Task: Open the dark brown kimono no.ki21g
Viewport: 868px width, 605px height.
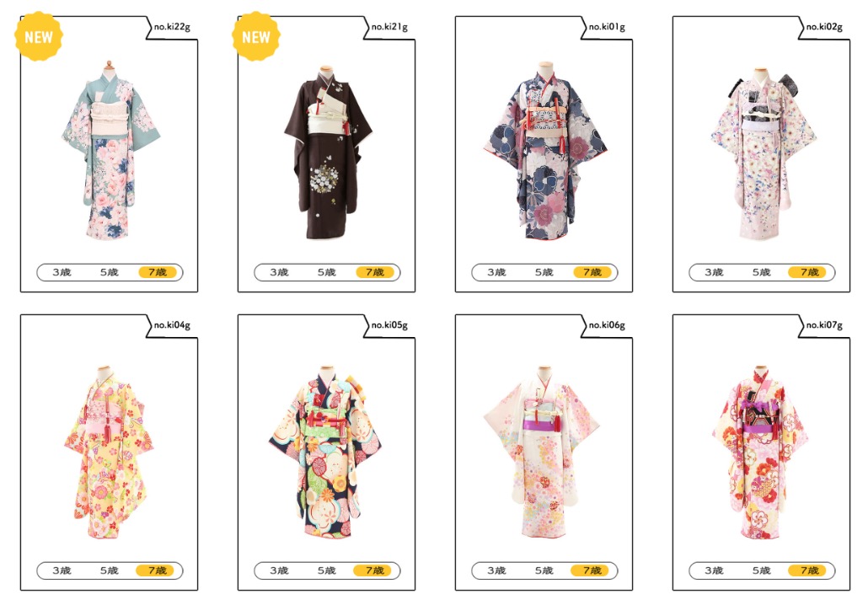Action: click(328, 153)
